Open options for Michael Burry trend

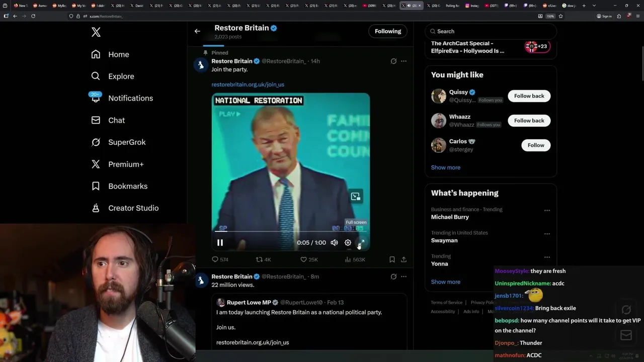(x=547, y=211)
